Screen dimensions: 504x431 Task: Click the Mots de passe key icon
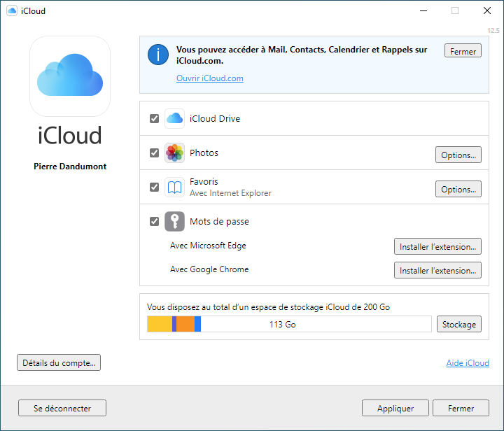tap(174, 221)
